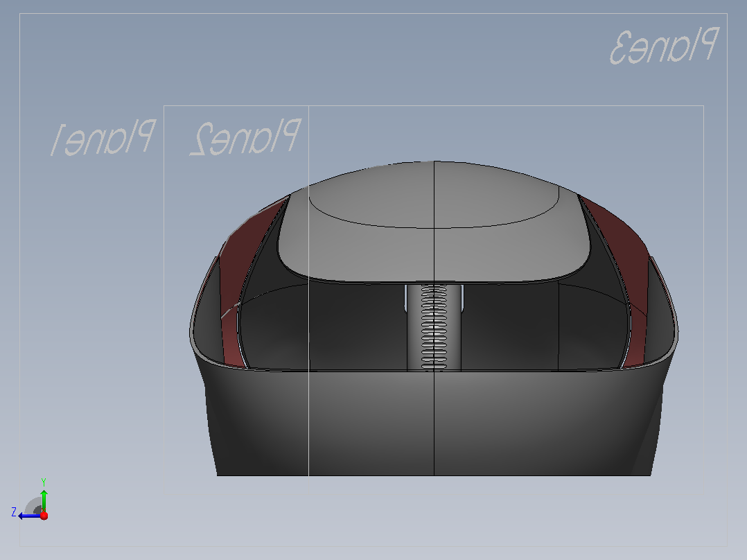Click the green Y axis arrow of the triad

pyautogui.click(x=44, y=500)
